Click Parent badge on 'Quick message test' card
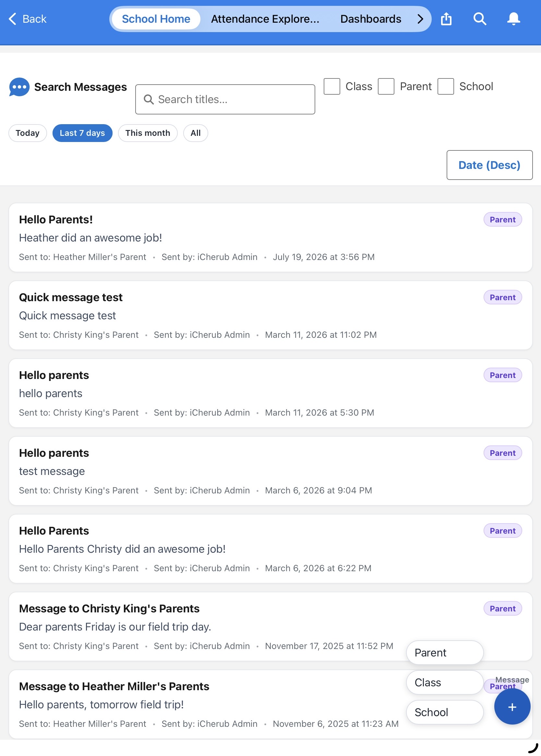The height and width of the screenshot is (756, 541). click(x=502, y=297)
